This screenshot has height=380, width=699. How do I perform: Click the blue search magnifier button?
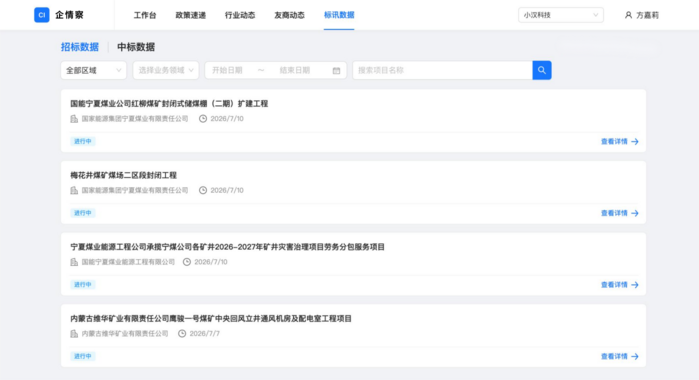pyautogui.click(x=542, y=70)
